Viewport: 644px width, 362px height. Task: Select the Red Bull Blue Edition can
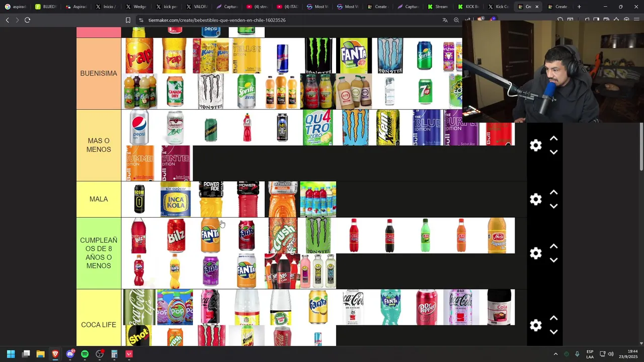coord(425,128)
